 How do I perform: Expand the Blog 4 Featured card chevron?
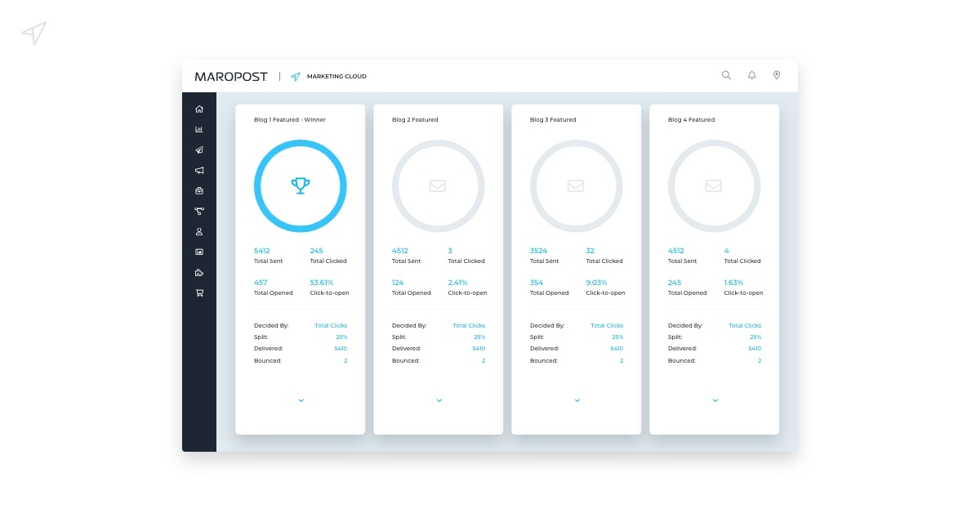(715, 400)
